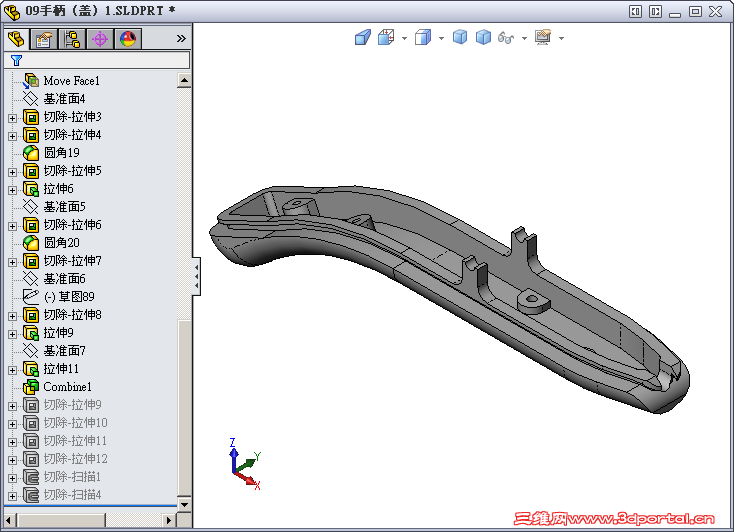The image size is (734, 532).
Task: Select the suppressed 切除-扫描1 sweep icon
Action: [31, 477]
